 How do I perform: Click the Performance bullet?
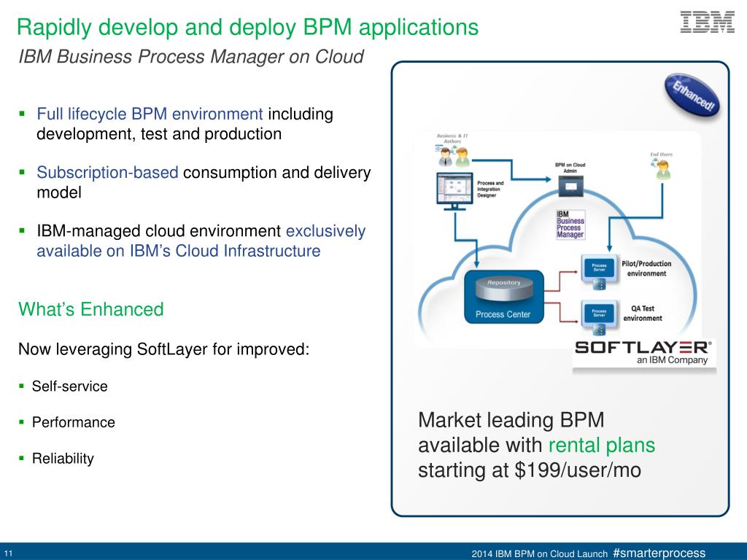click(x=74, y=422)
